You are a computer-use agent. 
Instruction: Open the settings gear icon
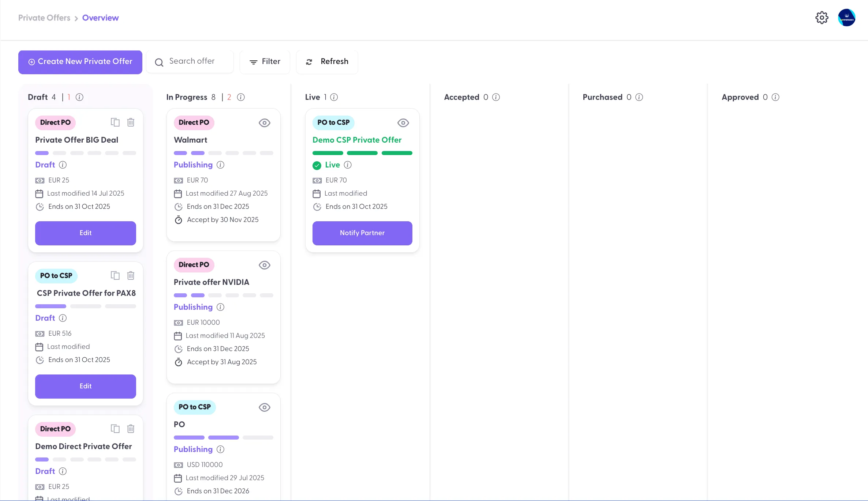pos(822,18)
